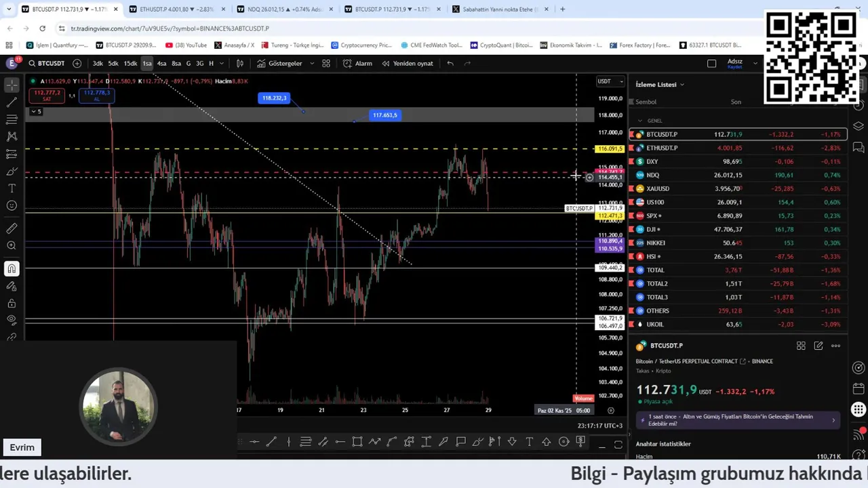
Task: Undo the last chart action
Action: [x=450, y=63]
